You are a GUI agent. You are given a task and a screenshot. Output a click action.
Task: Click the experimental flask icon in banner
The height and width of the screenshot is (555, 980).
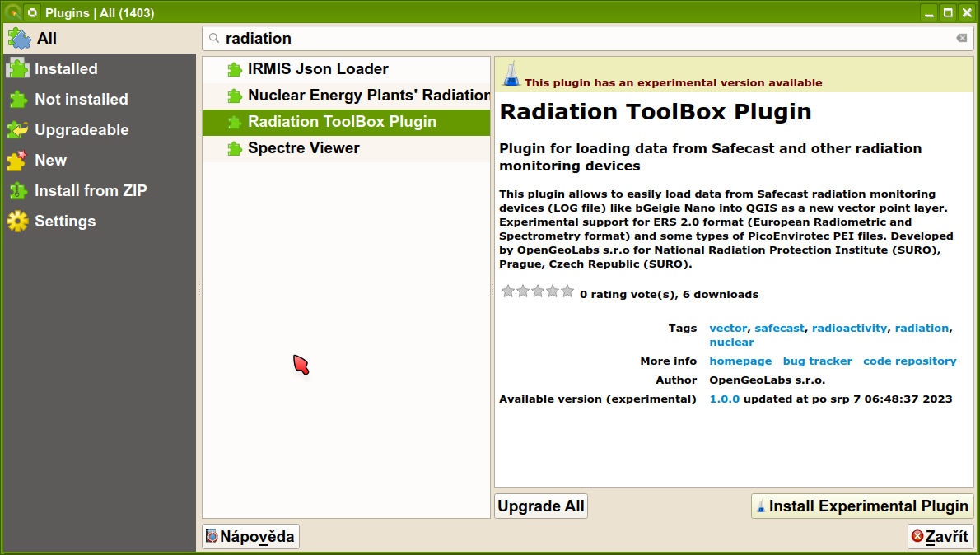click(x=511, y=74)
